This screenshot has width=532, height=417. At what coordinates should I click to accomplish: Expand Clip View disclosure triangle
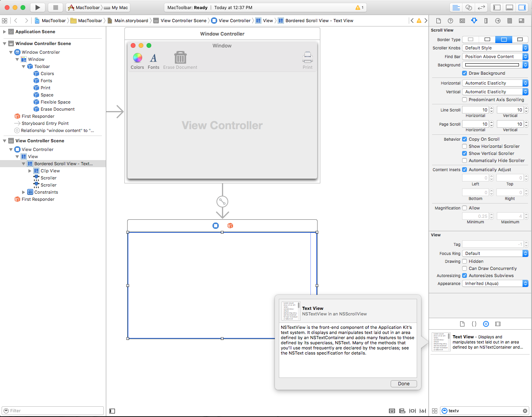(30, 171)
